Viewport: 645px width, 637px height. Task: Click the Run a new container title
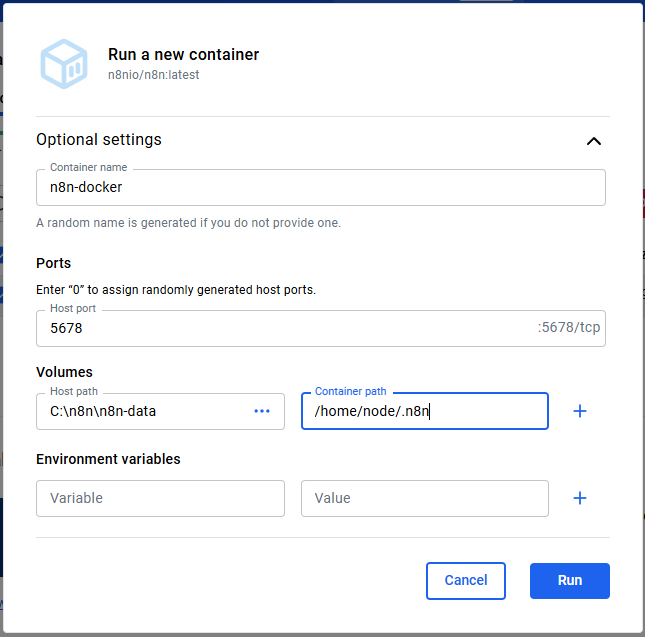pyautogui.click(x=183, y=54)
